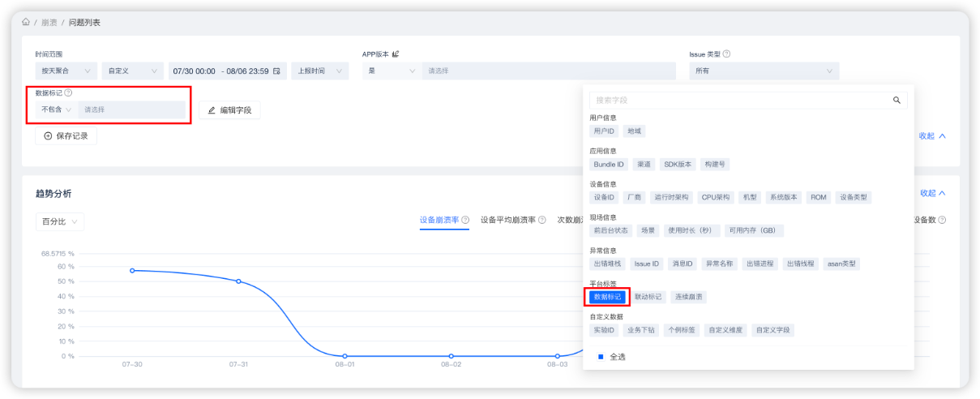The image size is (980, 399).
Task: Open the 百分比 chart unit dropdown
Action: [60, 221]
